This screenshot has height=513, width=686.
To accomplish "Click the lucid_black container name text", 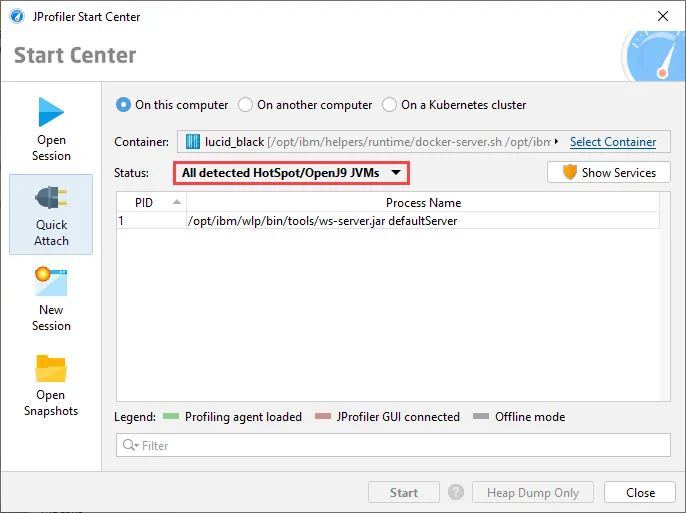I will pyautogui.click(x=234, y=142).
